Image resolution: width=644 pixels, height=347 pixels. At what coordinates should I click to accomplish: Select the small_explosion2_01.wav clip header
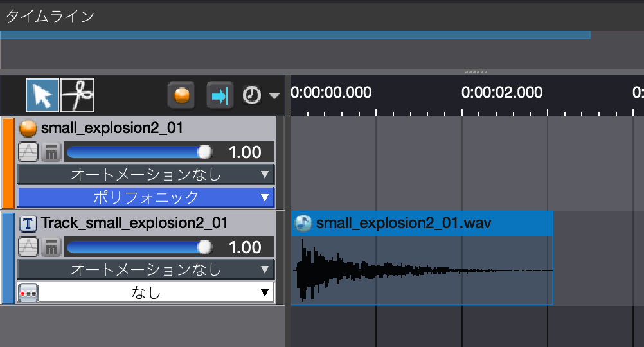(422, 224)
